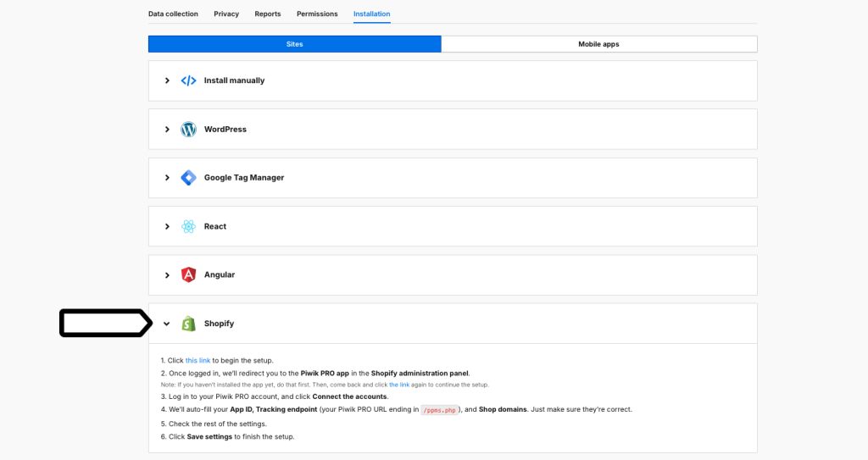Switch to the Data collection tab
The height and width of the screenshot is (460, 868).
(173, 14)
